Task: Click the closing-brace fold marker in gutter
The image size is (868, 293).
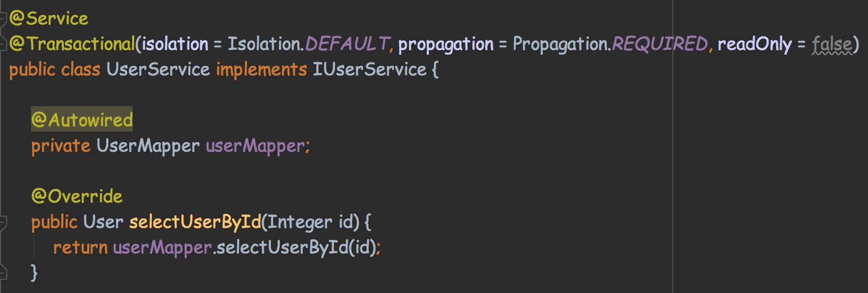Action: click(x=3, y=272)
